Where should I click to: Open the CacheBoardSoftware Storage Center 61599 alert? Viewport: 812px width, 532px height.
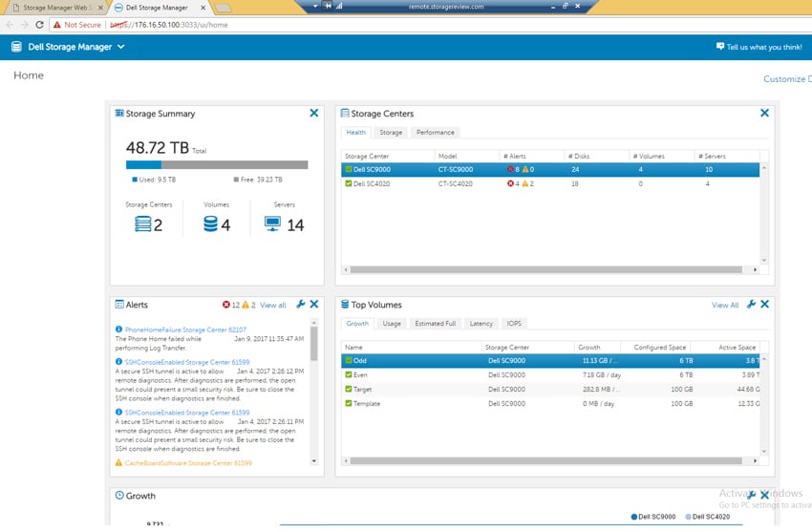click(x=188, y=463)
